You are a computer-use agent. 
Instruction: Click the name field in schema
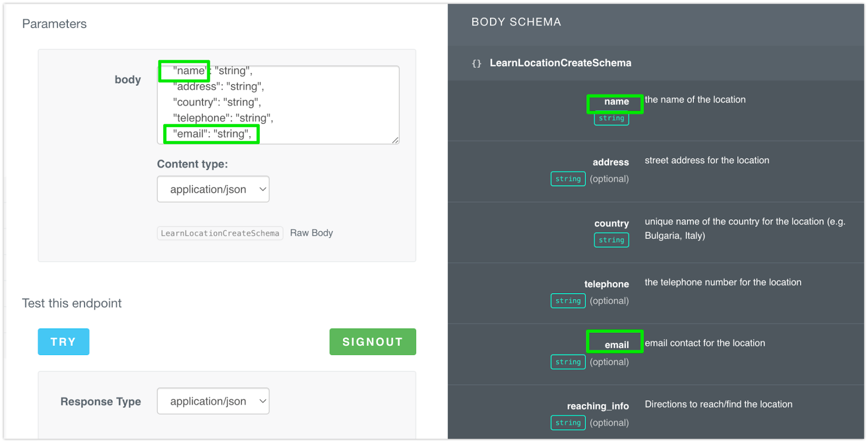[x=616, y=102]
